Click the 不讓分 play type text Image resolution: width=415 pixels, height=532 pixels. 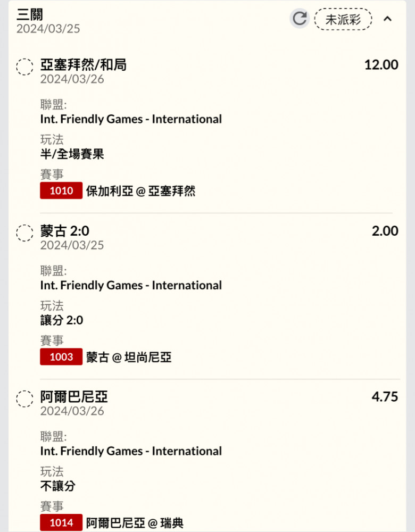coord(57,486)
